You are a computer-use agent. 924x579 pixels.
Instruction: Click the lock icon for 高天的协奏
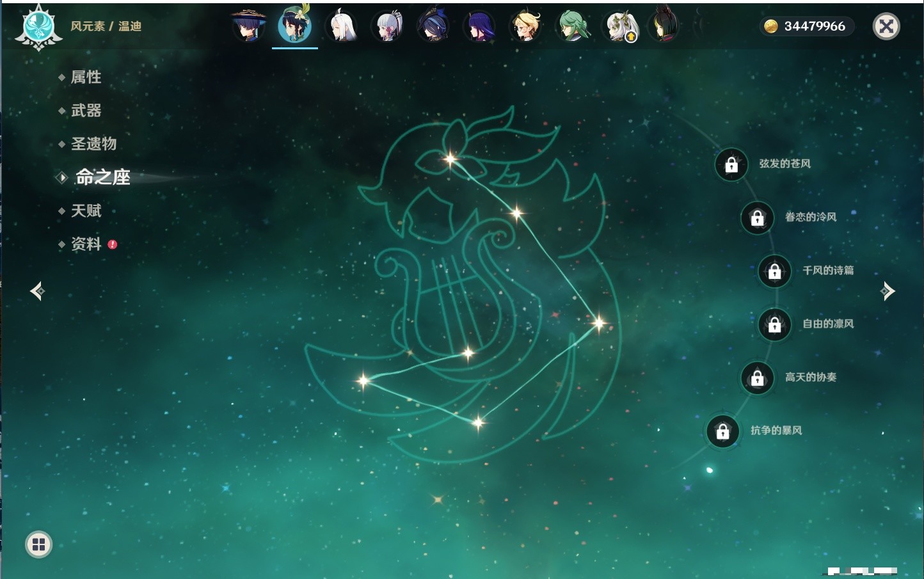pos(758,378)
